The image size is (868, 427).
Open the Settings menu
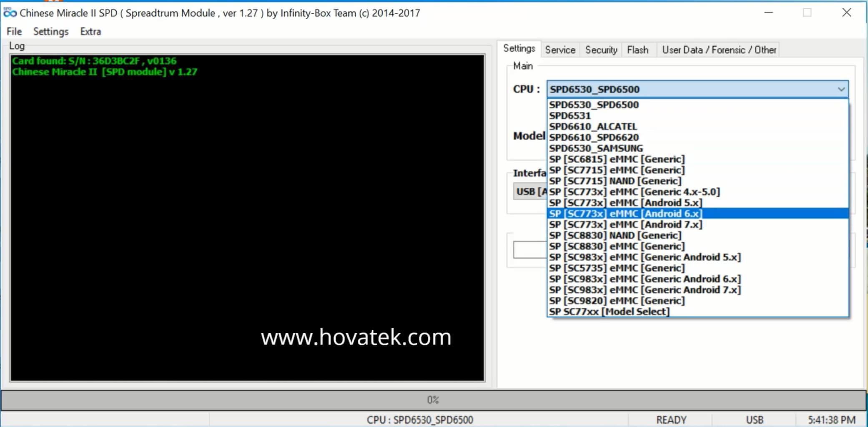50,32
